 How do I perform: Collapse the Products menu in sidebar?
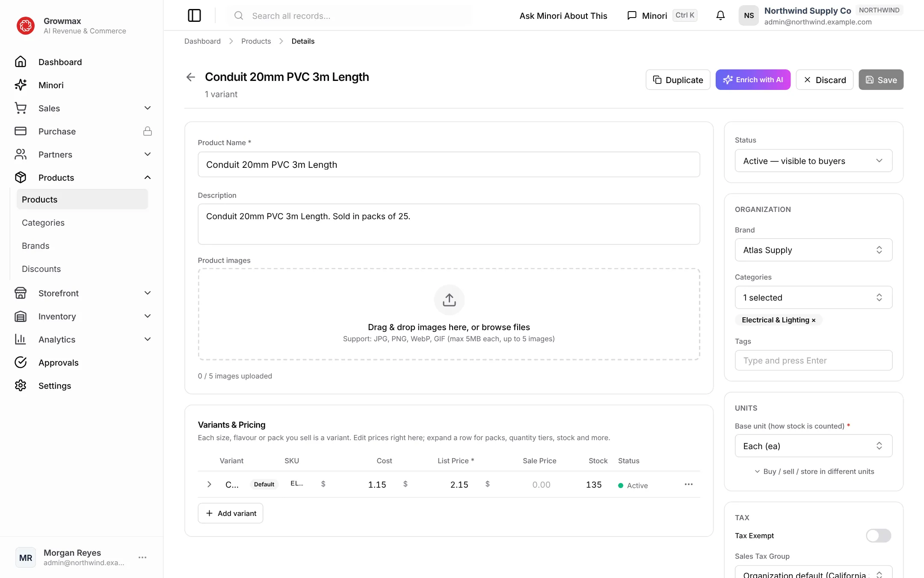pyautogui.click(x=148, y=177)
